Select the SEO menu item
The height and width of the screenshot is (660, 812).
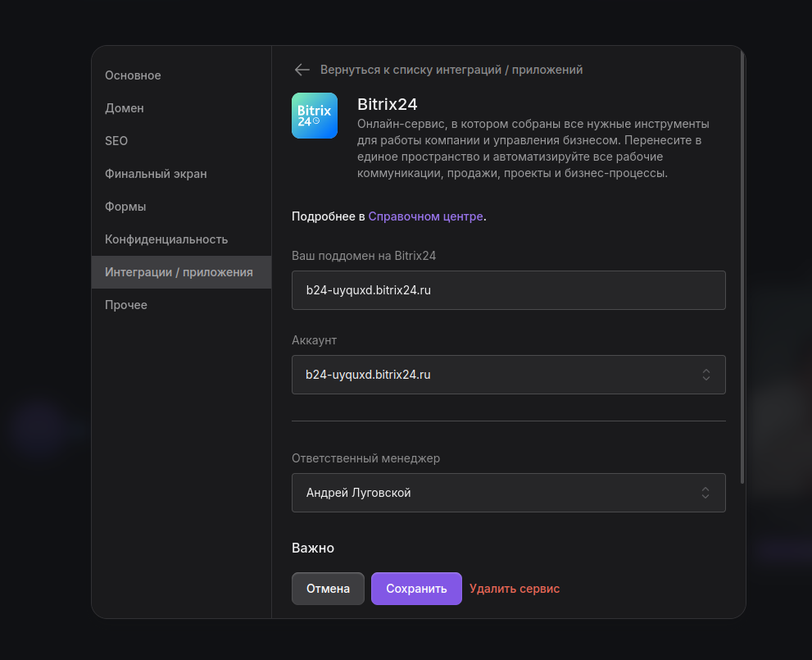pos(116,141)
